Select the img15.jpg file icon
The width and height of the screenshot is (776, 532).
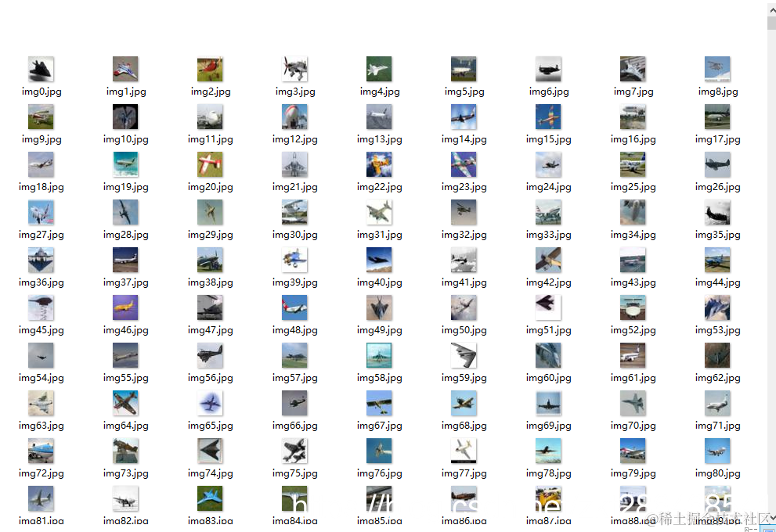tap(548, 117)
